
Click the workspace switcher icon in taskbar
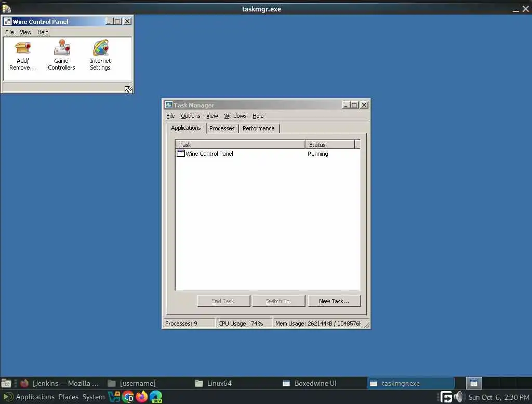pos(474,383)
